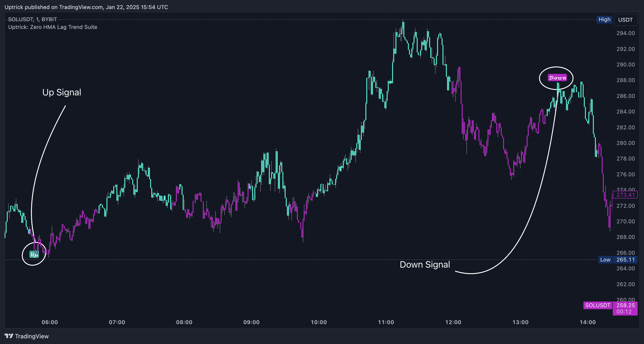Screen dimensions: 644x344
Task: Click the 276.00 price axis label
Action: coord(625,174)
